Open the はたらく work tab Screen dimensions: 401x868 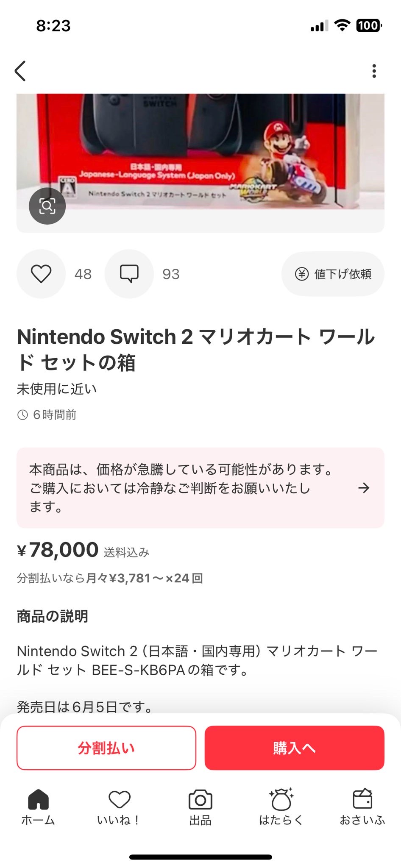click(x=281, y=807)
